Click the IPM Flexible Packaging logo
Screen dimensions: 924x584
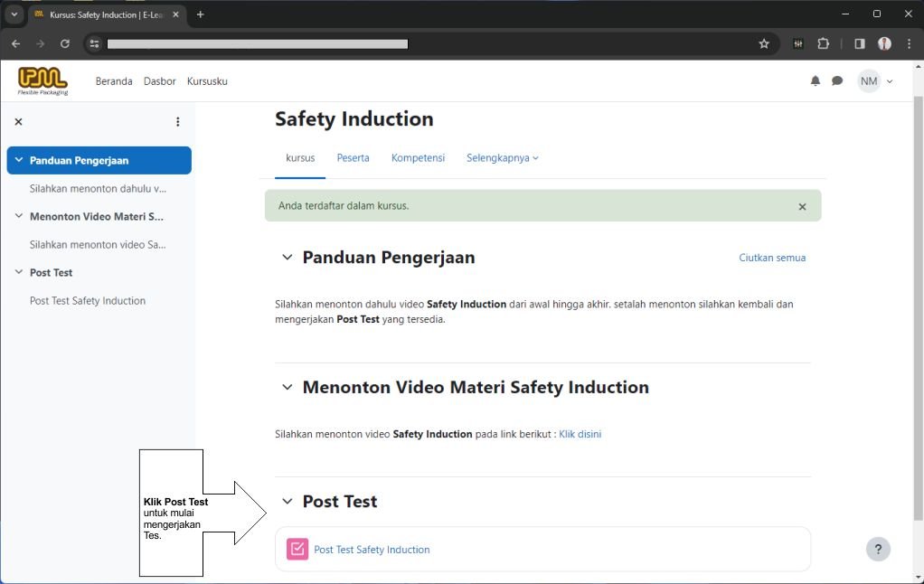pyautogui.click(x=42, y=80)
